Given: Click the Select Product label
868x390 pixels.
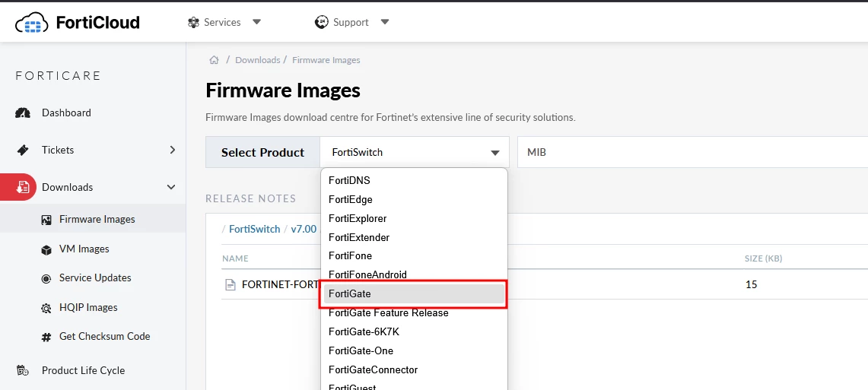Looking at the screenshot, I should pyautogui.click(x=263, y=153).
